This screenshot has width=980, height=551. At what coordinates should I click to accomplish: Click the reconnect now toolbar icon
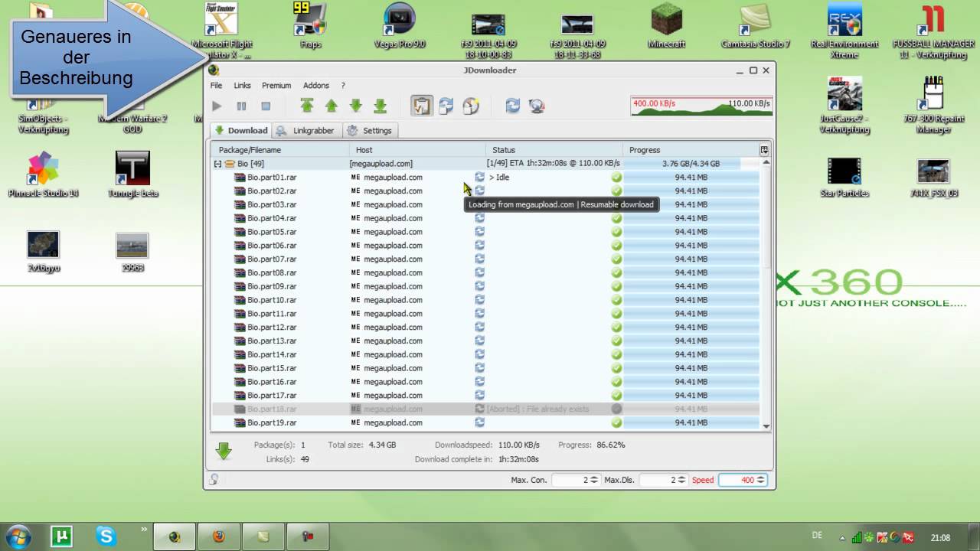[512, 106]
